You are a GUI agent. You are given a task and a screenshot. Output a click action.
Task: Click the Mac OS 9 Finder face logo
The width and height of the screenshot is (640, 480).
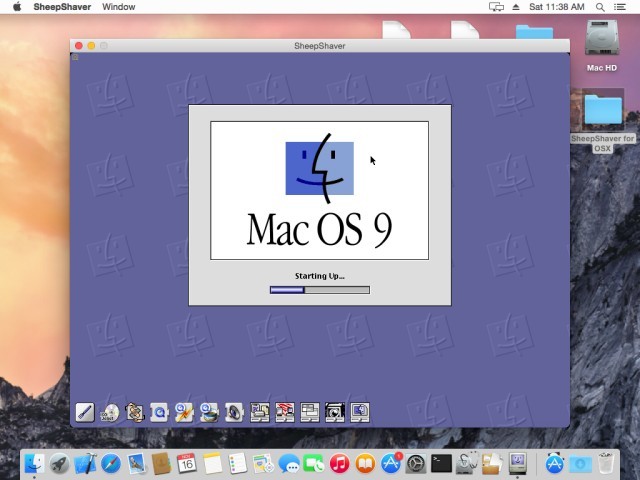click(320, 168)
